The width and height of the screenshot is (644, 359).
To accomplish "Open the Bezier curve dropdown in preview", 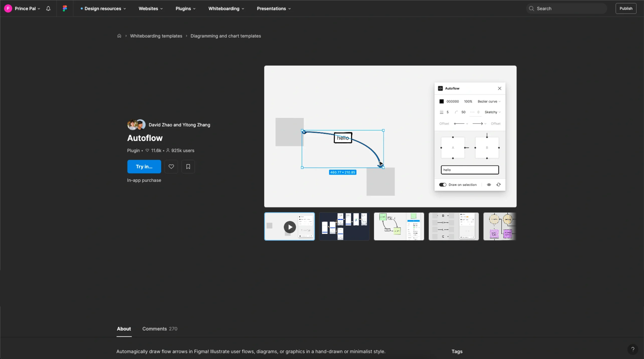I will click(x=489, y=101).
